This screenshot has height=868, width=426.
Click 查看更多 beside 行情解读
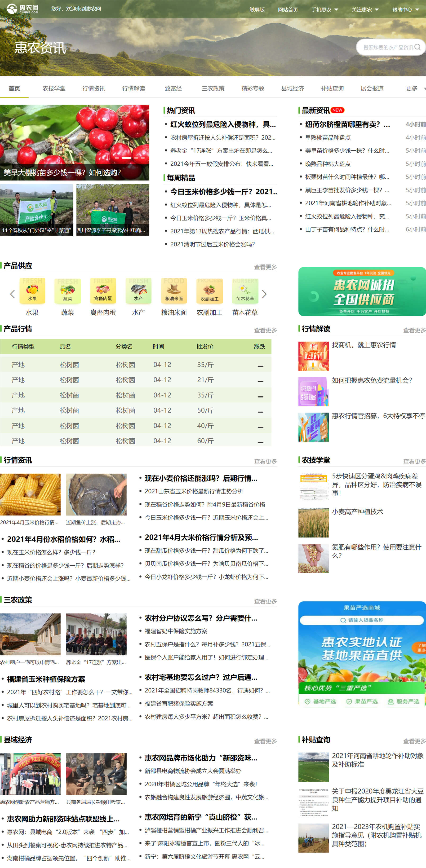[415, 330]
